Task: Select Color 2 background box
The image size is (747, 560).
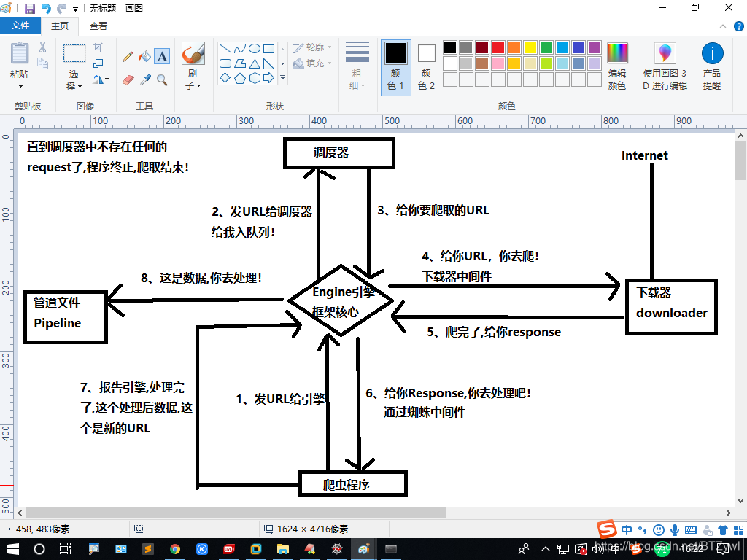Action: coord(426,67)
